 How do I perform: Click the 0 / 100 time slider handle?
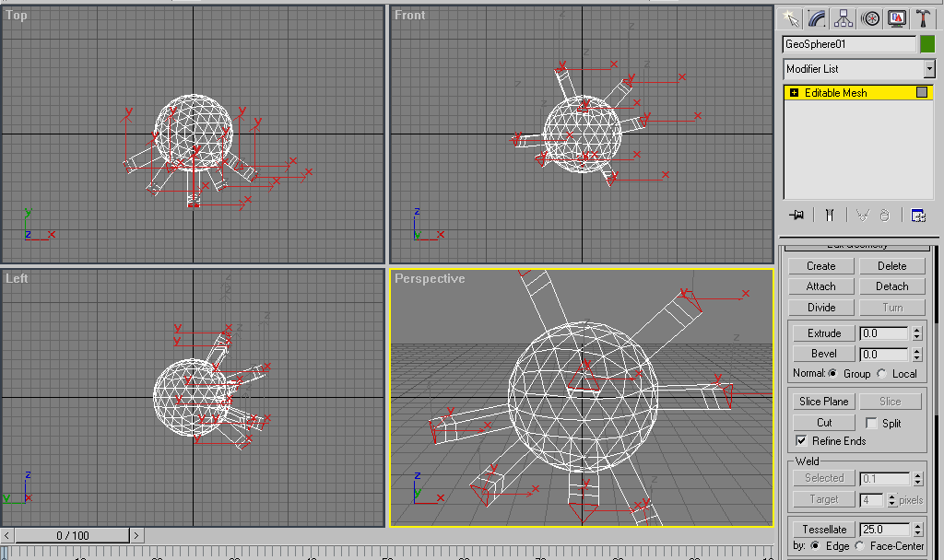[x=72, y=535]
